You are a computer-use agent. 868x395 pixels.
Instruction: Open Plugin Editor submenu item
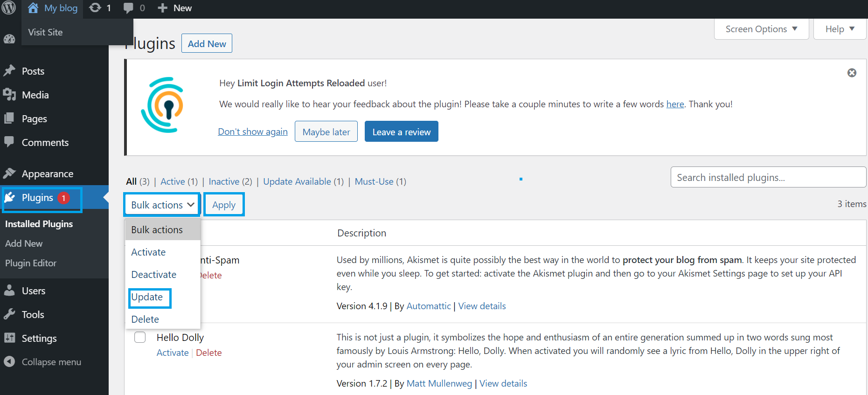[31, 263]
